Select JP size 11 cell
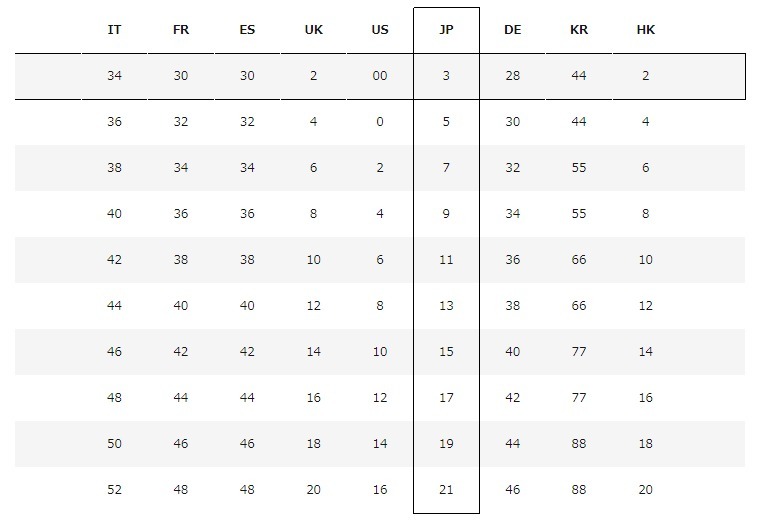This screenshot has width=763, height=530. [446, 260]
